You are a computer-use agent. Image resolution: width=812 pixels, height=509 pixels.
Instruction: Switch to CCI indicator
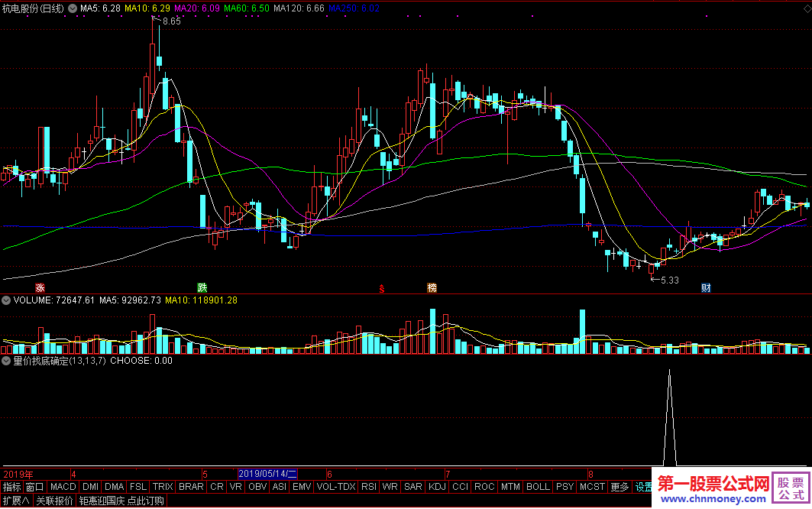coord(461,487)
